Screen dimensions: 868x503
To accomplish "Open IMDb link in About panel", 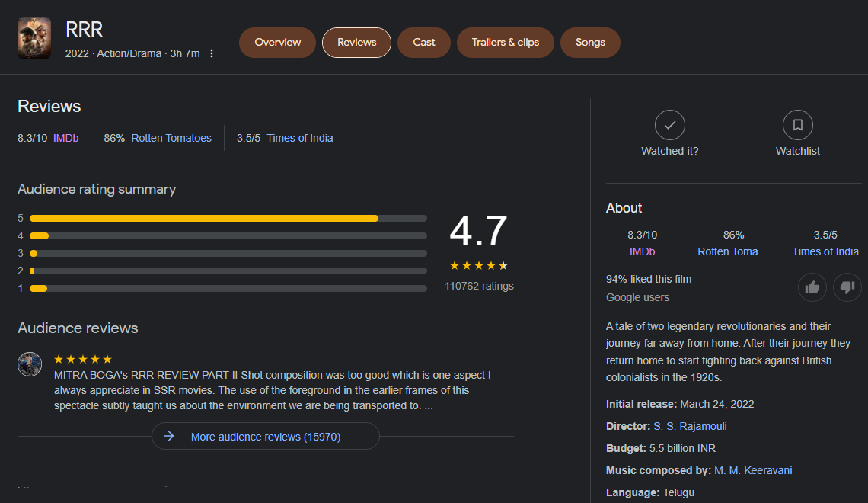I will [642, 251].
